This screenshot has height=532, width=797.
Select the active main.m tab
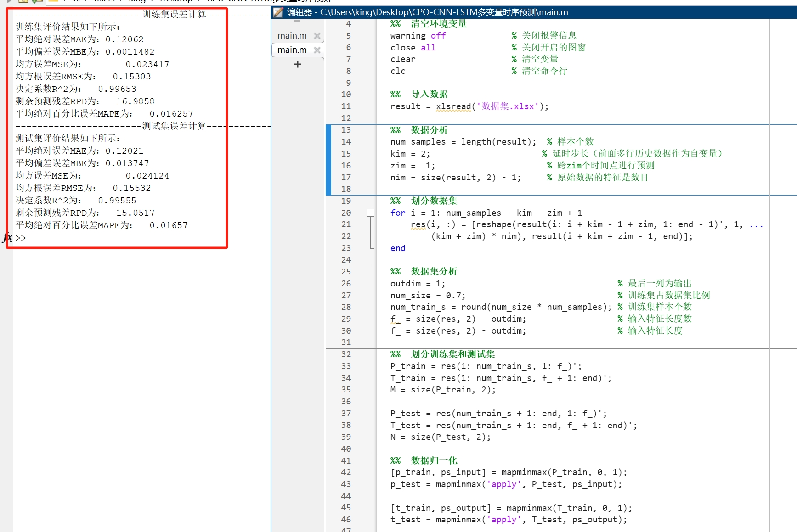point(292,50)
